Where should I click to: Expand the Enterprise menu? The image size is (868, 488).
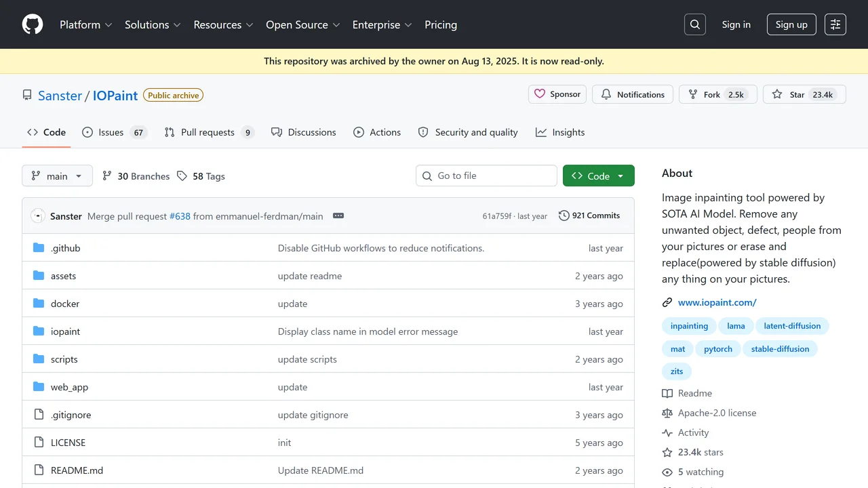(382, 24)
